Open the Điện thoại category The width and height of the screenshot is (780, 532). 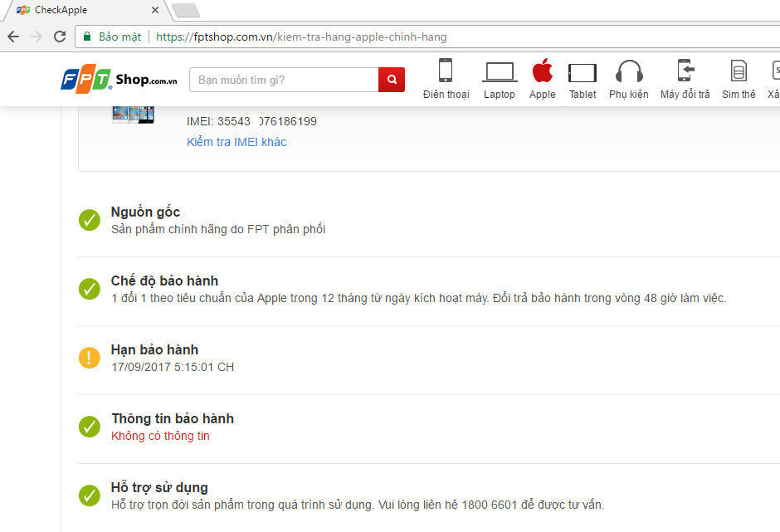446,80
